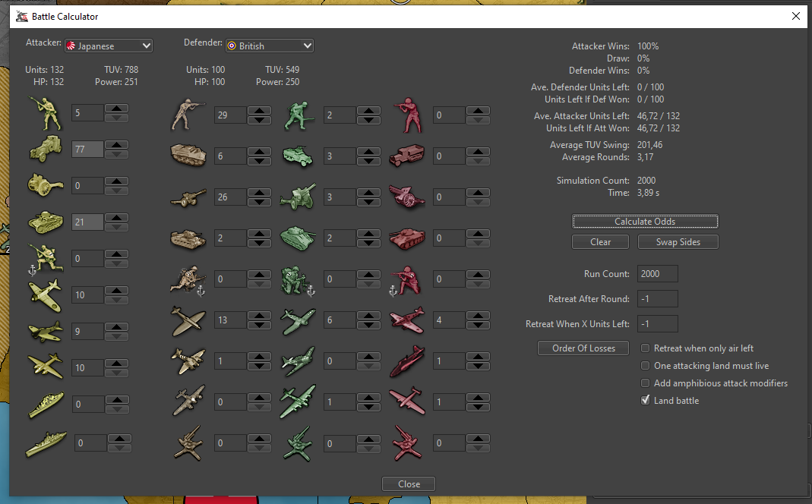Click the tan British infantry icon
The image size is (812, 504).
[x=188, y=115]
